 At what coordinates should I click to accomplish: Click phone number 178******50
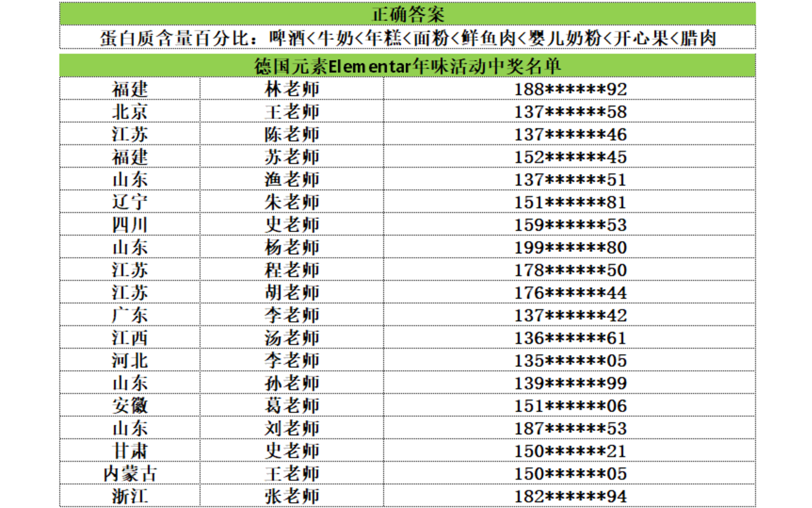pyautogui.click(x=570, y=270)
